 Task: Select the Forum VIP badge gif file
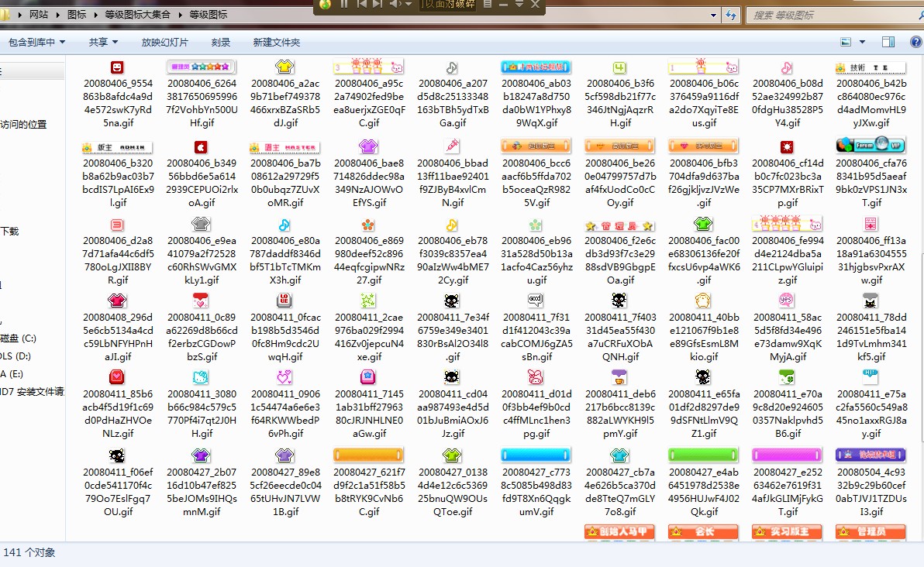(x=871, y=146)
